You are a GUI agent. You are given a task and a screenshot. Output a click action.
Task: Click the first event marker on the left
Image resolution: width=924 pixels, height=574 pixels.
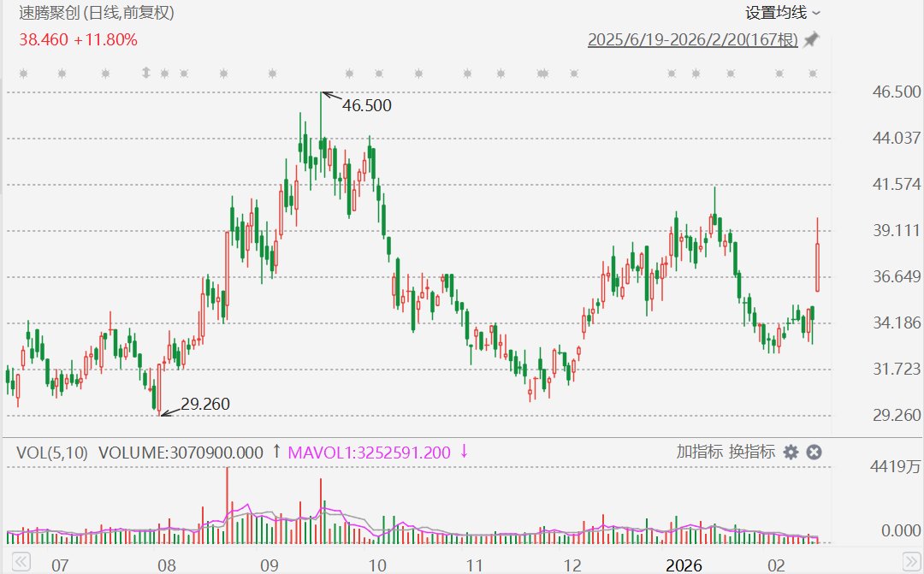click(x=24, y=74)
